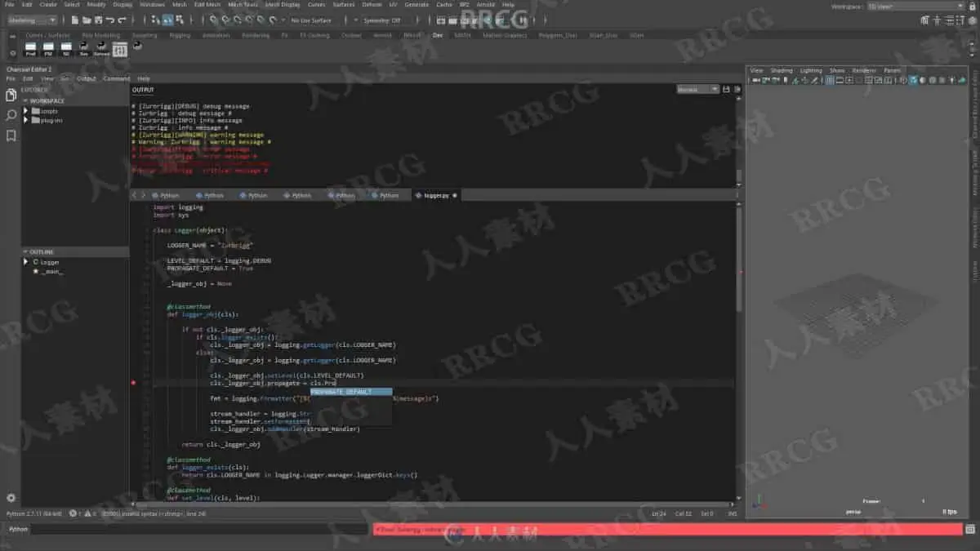Click the 'Ln 24' status bar entry
The width and height of the screenshot is (980, 551).
(x=659, y=513)
